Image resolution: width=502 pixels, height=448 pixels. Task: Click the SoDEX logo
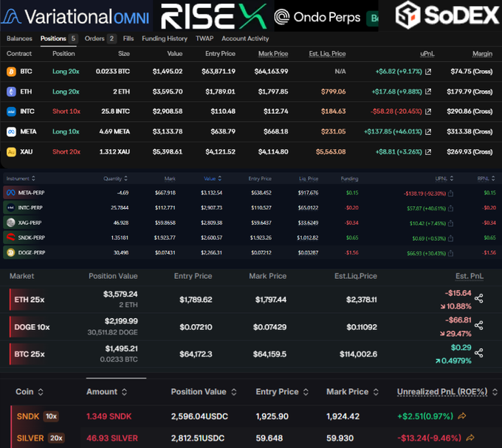click(447, 15)
